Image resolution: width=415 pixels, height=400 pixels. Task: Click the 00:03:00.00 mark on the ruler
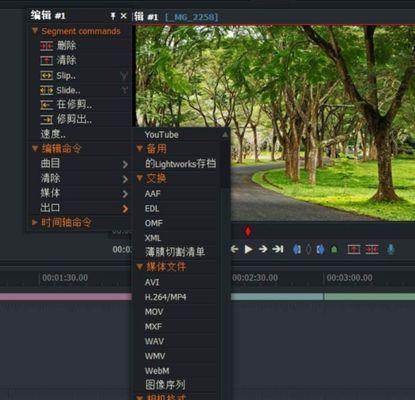coord(349,278)
